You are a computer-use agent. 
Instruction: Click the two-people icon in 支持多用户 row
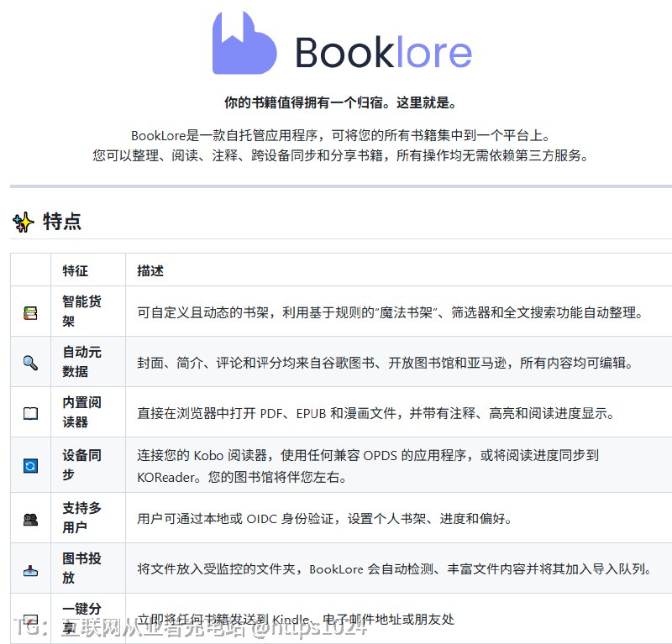pyautogui.click(x=30, y=519)
